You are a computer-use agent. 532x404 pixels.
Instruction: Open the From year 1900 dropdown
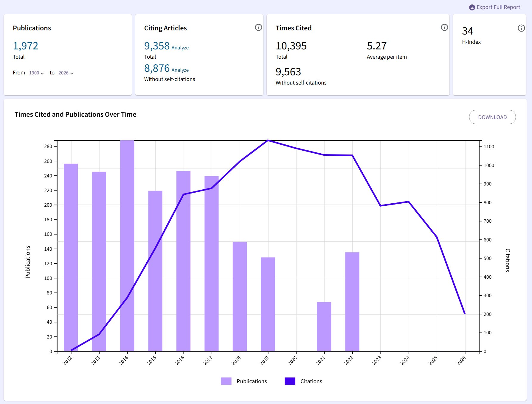[36, 73]
